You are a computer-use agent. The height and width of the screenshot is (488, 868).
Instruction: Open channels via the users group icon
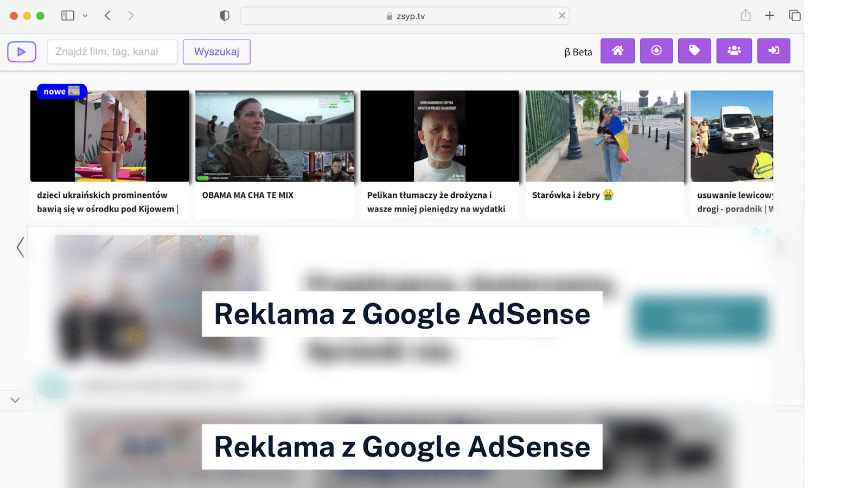(734, 51)
